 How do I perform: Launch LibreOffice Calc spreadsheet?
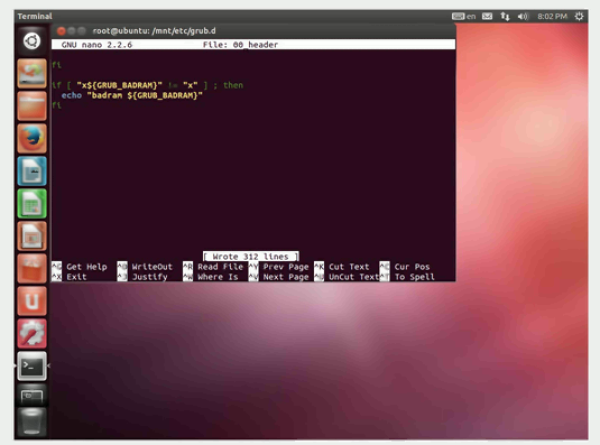point(32,203)
